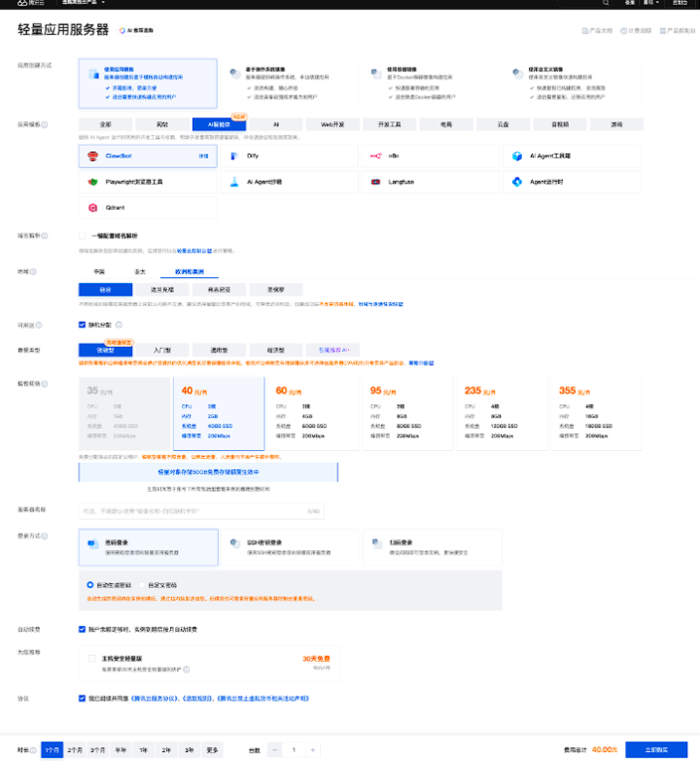Choose the 3个月 duration option
This screenshot has height=761, width=700.
[x=98, y=749]
